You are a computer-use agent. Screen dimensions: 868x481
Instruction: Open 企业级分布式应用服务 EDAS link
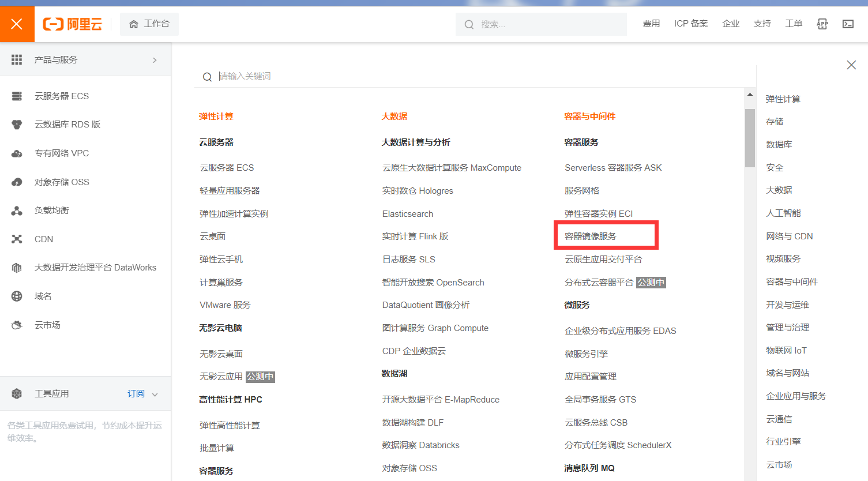pos(621,331)
